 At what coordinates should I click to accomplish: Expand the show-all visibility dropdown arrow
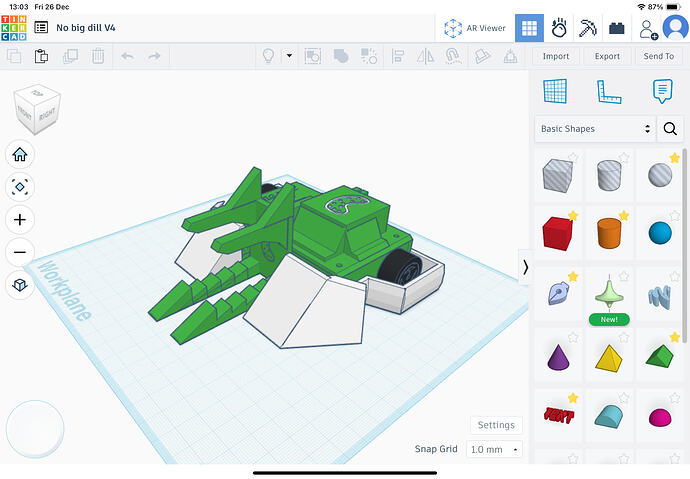point(289,56)
